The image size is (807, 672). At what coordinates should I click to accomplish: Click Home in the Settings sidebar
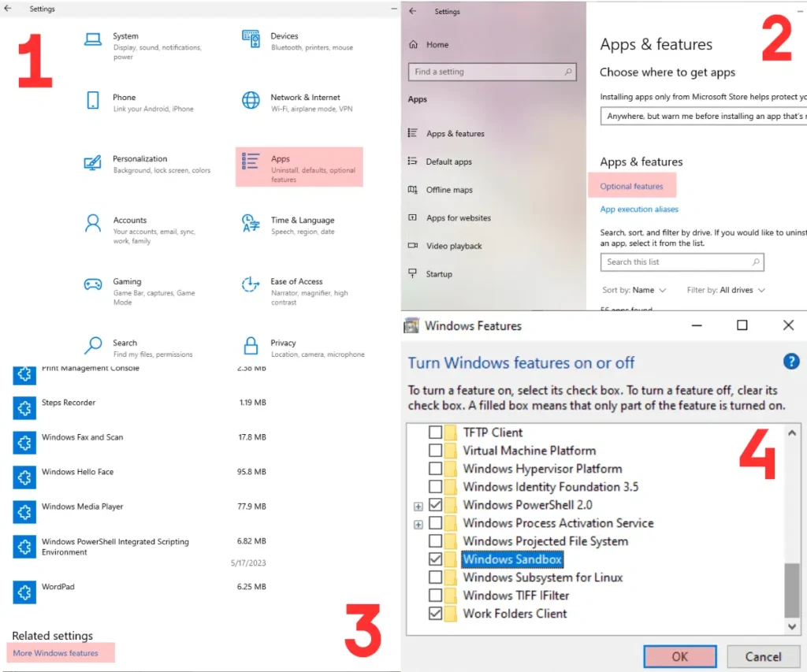[437, 45]
